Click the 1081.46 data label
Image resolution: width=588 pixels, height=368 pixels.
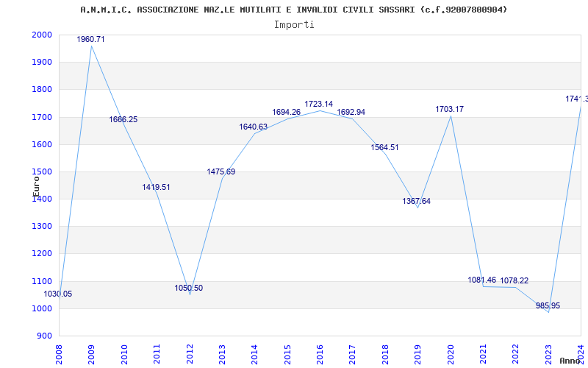(482, 280)
